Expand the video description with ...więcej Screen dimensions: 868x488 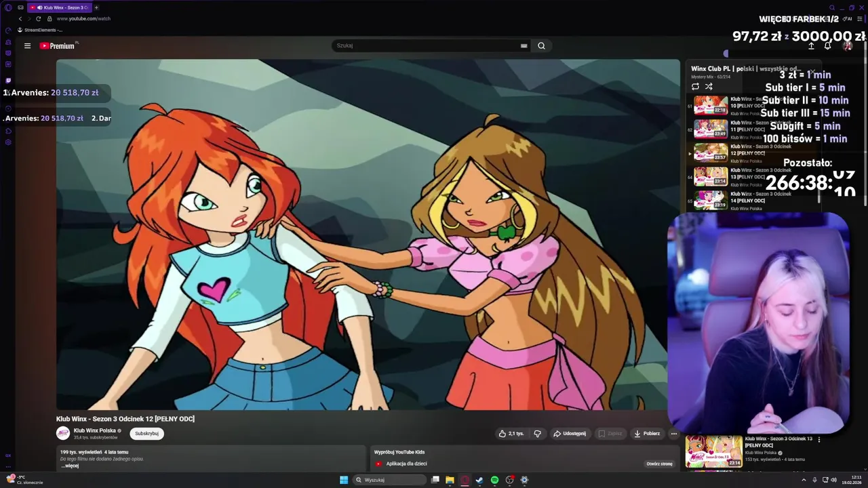click(x=70, y=466)
